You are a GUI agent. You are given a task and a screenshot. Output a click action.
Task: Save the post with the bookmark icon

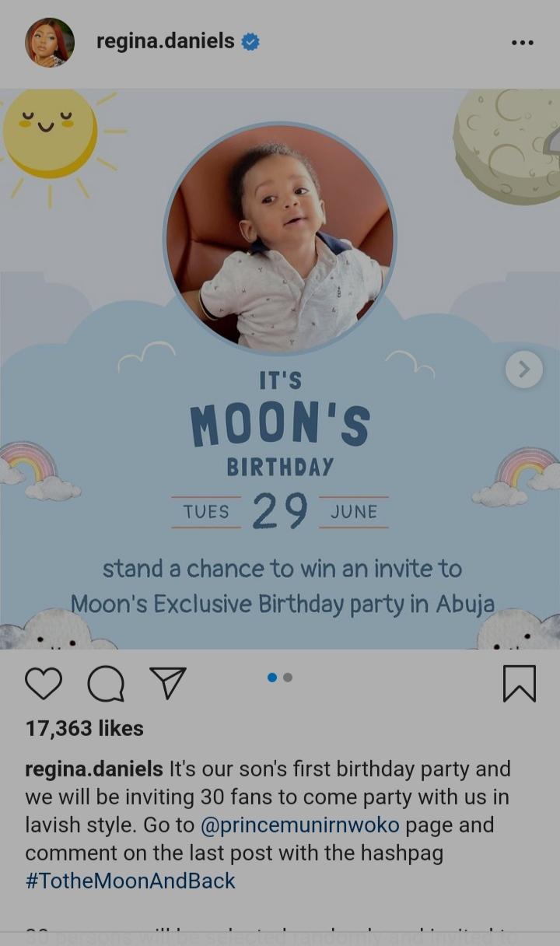(519, 683)
